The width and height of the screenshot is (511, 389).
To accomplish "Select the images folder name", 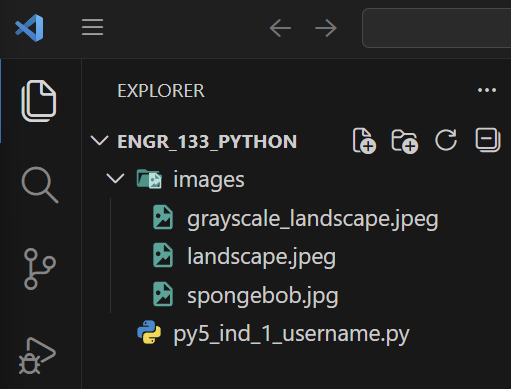I will point(209,180).
